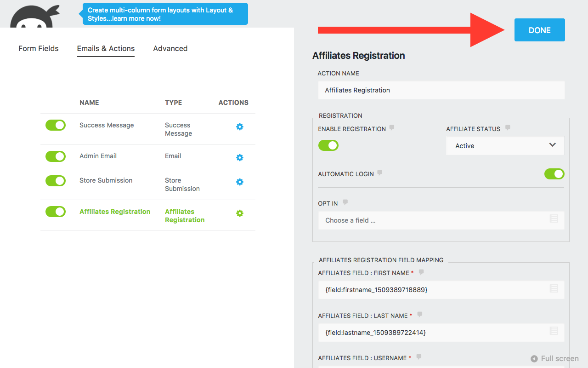Open settings gear for Store Submission action
The height and width of the screenshot is (368, 588).
(x=240, y=182)
